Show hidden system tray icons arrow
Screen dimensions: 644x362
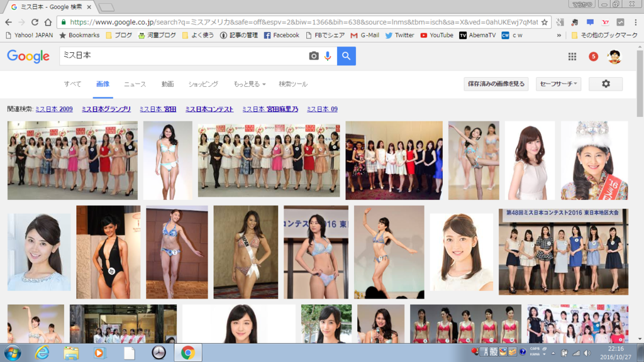(553, 353)
